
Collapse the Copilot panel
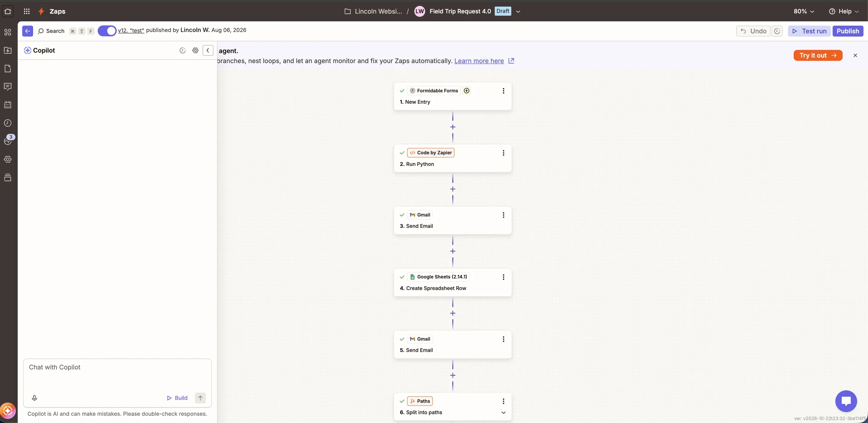coord(208,50)
